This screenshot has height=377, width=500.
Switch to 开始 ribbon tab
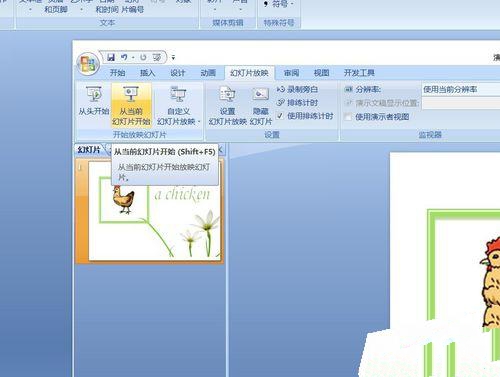(x=117, y=73)
